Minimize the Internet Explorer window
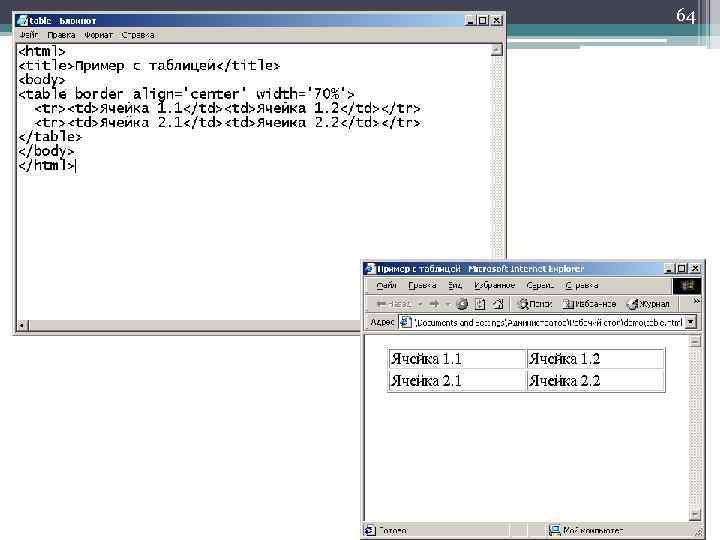The width and height of the screenshot is (720, 540). [669, 269]
